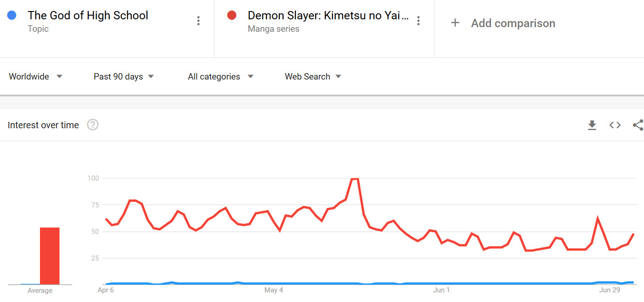Click the Add comparison button
Screen dimensions: 644x302
coord(513,23)
